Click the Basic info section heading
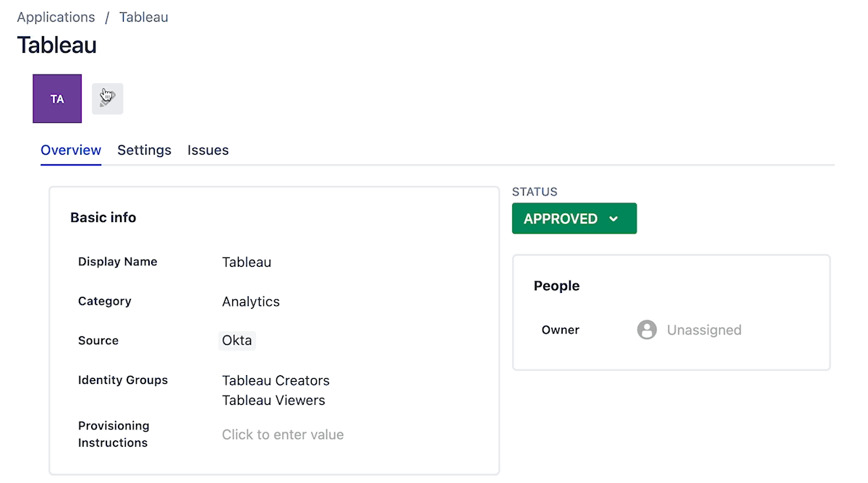868x483 pixels. click(103, 218)
